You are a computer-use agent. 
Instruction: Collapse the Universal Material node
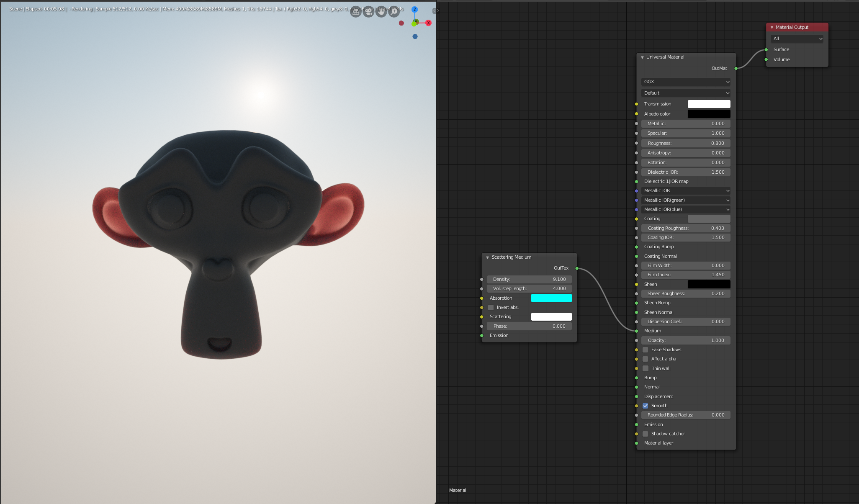coord(642,57)
